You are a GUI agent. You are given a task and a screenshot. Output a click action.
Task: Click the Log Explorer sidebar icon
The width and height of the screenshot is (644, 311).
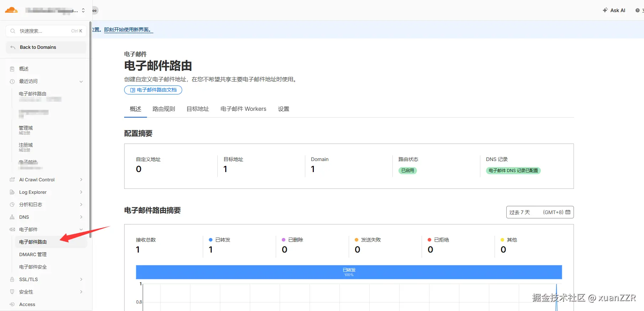pyautogui.click(x=12, y=192)
